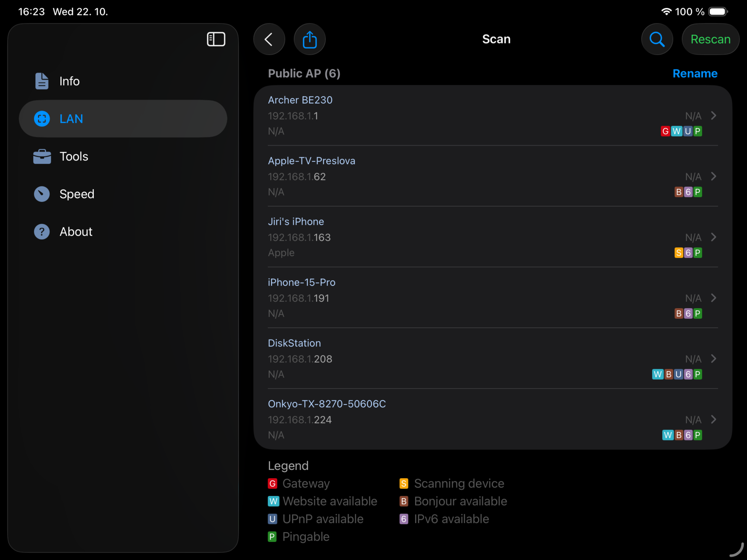Select the LAN menu label
Viewport: 747px width, 560px height.
71,119
